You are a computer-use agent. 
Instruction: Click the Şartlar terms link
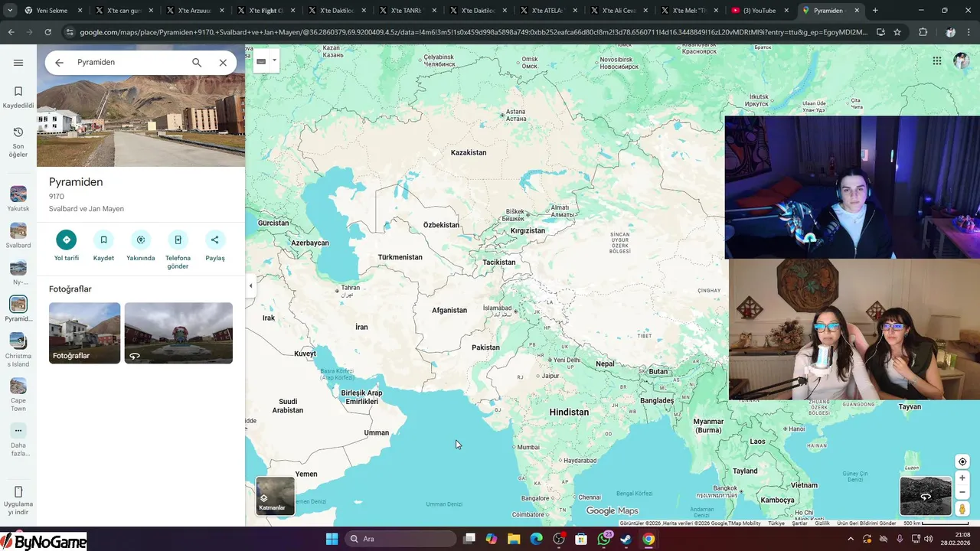pyautogui.click(x=799, y=523)
